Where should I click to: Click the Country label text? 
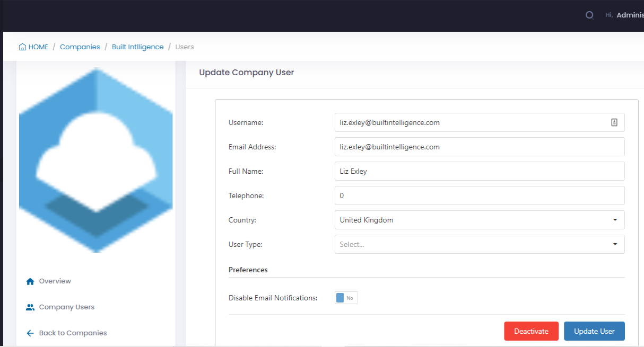242,220
